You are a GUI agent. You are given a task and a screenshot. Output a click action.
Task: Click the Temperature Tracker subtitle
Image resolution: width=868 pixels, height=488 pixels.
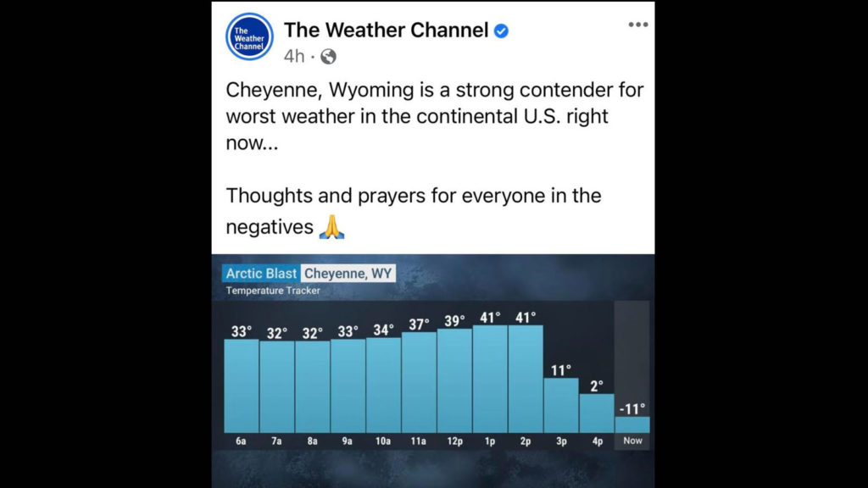[x=273, y=291]
